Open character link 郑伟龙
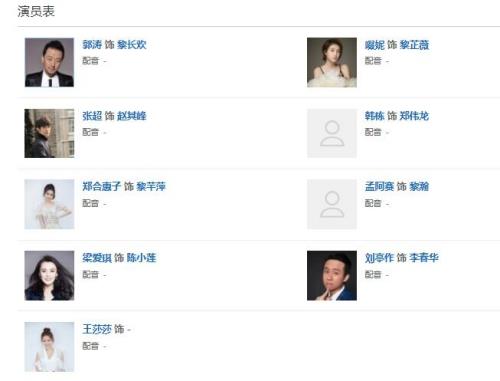The height and width of the screenshot is (381, 500). pyautogui.click(x=414, y=116)
